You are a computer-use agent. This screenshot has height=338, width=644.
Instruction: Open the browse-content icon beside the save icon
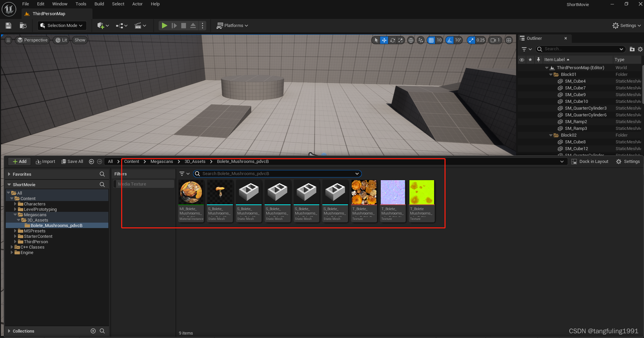[23, 26]
